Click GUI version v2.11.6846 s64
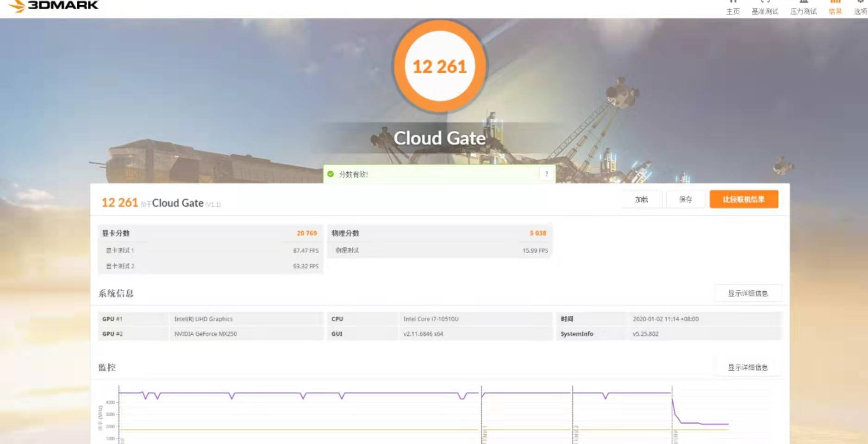The image size is (868, 444). (x=423, y=334)
